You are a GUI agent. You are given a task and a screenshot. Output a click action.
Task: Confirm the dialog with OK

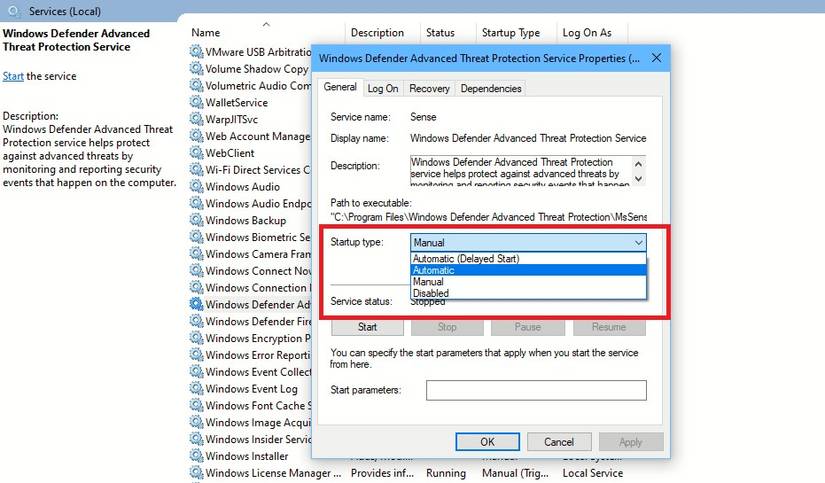[487, 441]
